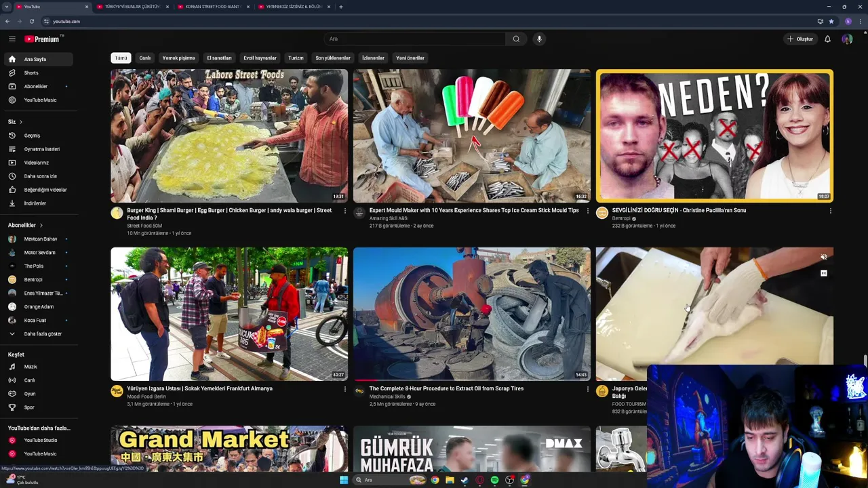Open Steam from the taskbar
The width and height of the screenshot is (868, 488).
click(x=465, y=480)
